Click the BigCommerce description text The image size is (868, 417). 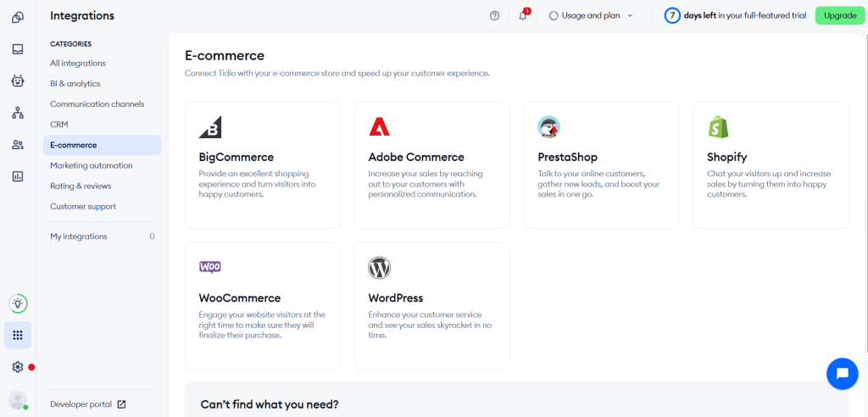point(258,184)
